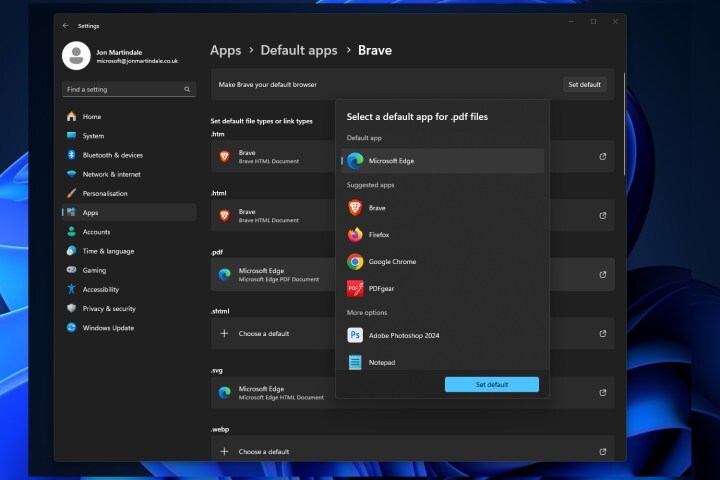Type in the Find a setting search box

coord(129,89)
